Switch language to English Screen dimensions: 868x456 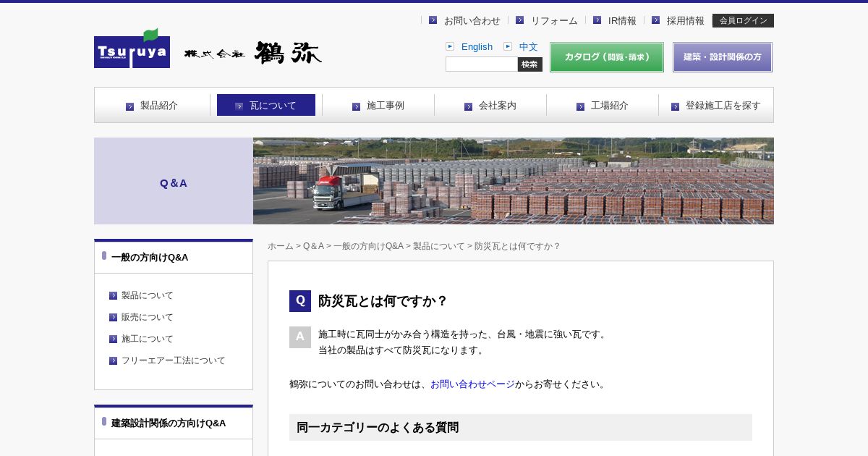pos(477,47)
